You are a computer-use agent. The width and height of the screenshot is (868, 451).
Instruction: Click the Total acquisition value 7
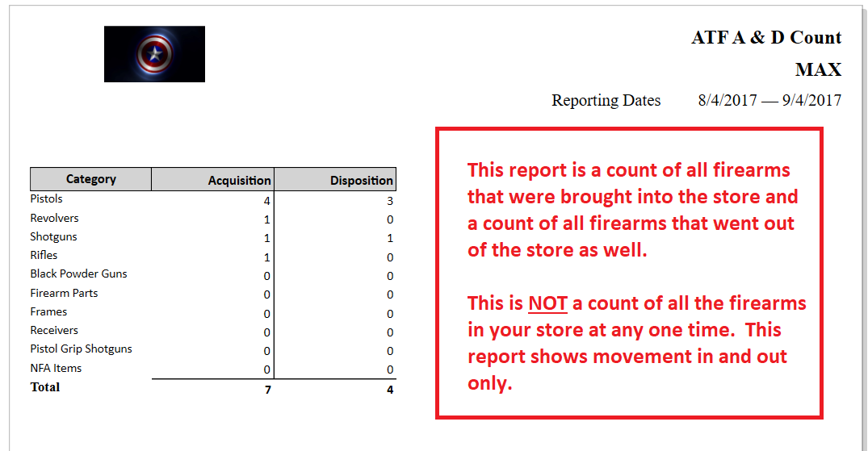[x=268, y=390]
